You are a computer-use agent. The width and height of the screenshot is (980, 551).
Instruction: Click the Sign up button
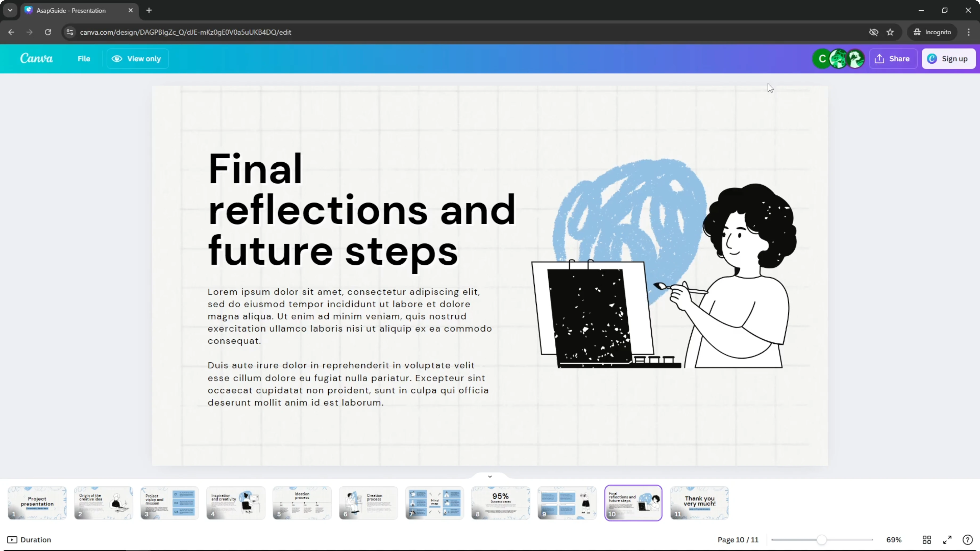948,59
